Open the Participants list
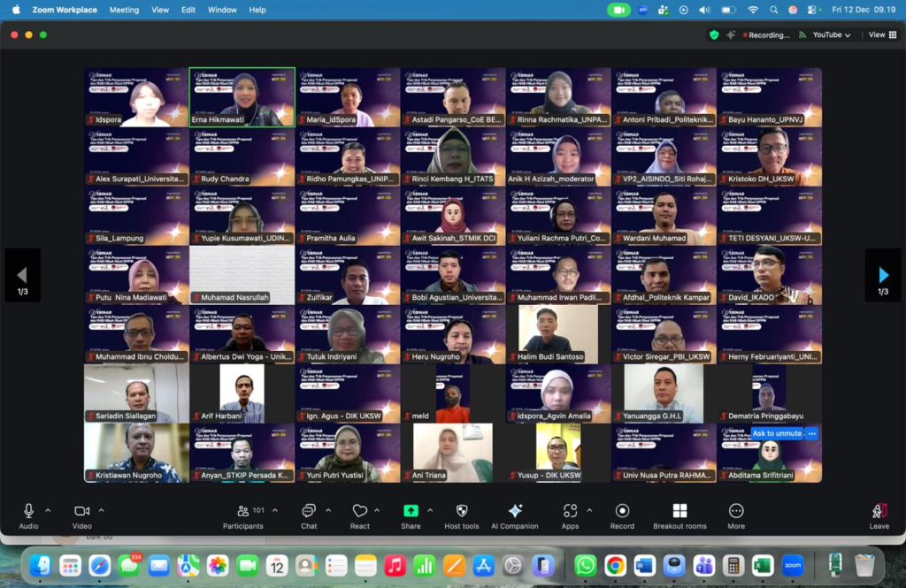 pos(243,511)
